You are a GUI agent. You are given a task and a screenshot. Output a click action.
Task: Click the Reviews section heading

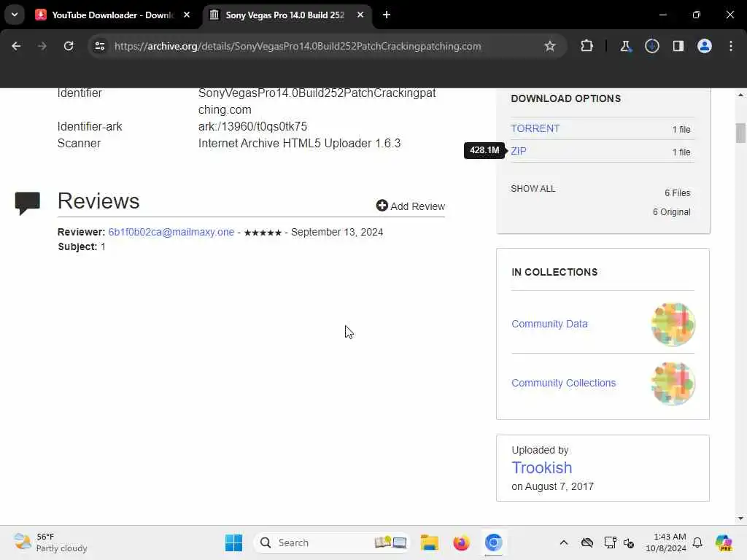pos(98,201)
